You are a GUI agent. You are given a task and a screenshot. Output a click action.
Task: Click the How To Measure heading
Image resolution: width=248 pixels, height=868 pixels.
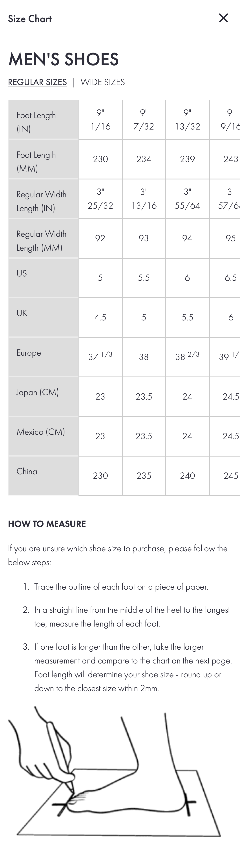click(x=47, y=524)
